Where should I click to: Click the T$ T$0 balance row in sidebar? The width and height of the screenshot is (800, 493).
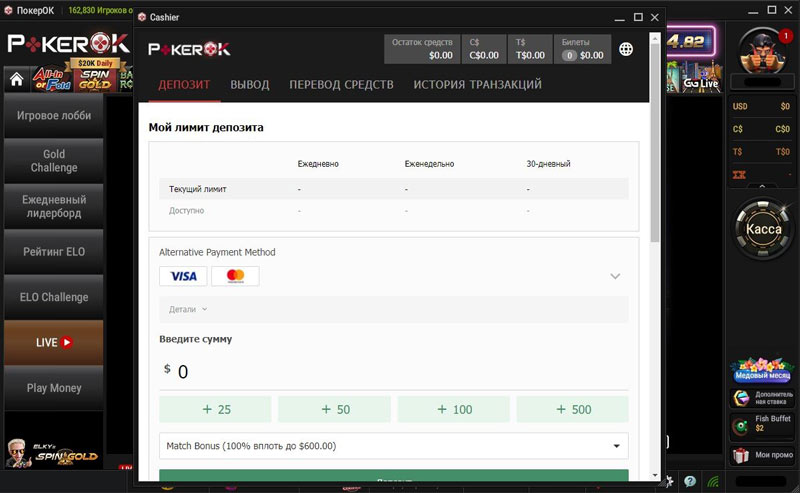(x=761, y=152)
